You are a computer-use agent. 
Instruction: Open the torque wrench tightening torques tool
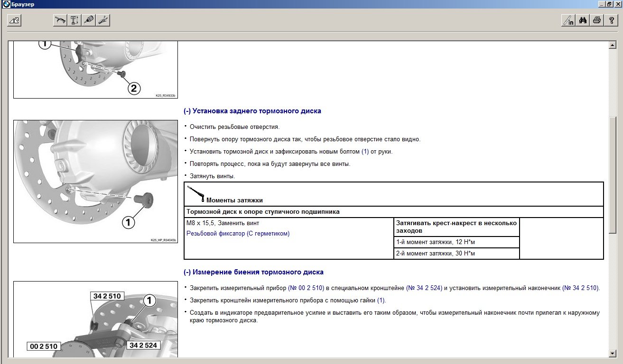coord(60,20)
